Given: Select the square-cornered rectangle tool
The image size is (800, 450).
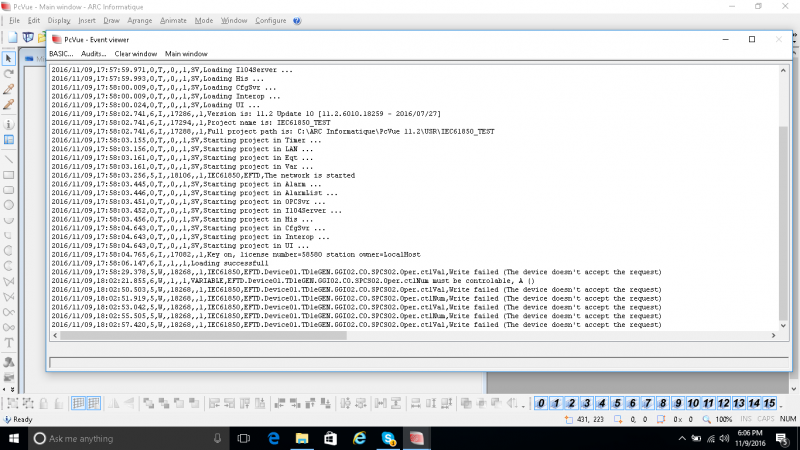Looking at the screenshot, I should [9, 175].
